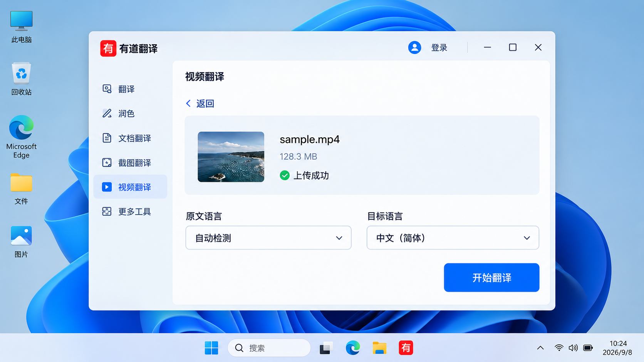Select the Microsoft Edge desktop shortcut
The width and height of the screenshot is (644, 362).
pos(21,137)
